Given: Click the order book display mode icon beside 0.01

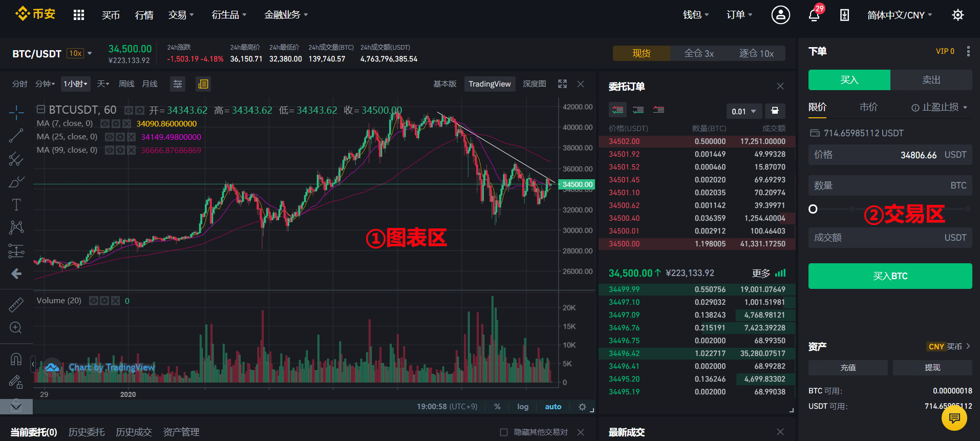Looking at the screenshot, I should tap(775, 111).
